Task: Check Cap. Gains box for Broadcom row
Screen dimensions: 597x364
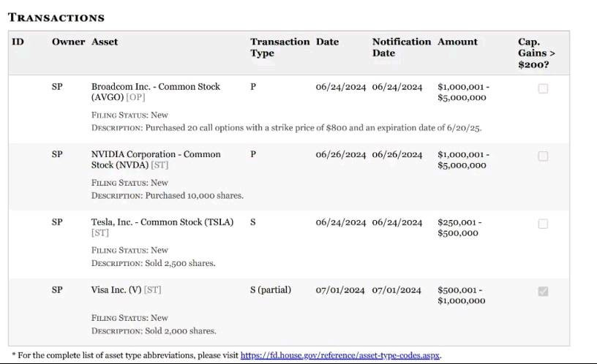Action: coord(543,88)
